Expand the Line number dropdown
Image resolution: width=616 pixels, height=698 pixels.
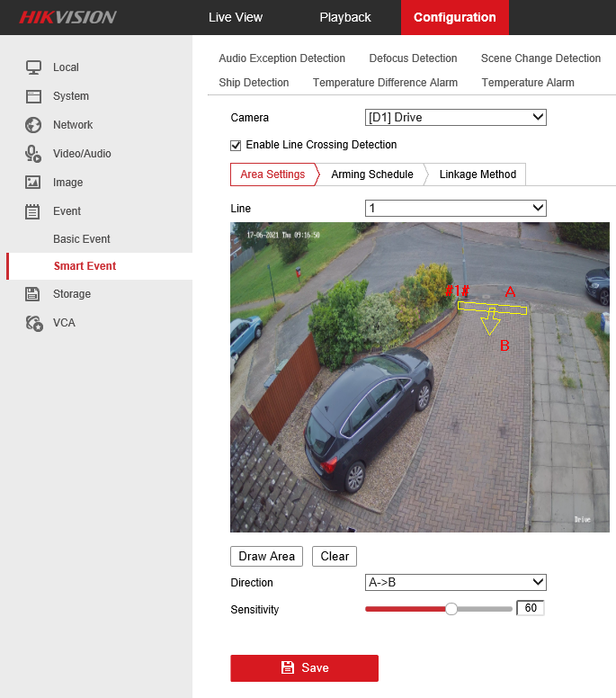tap(455, 209)
